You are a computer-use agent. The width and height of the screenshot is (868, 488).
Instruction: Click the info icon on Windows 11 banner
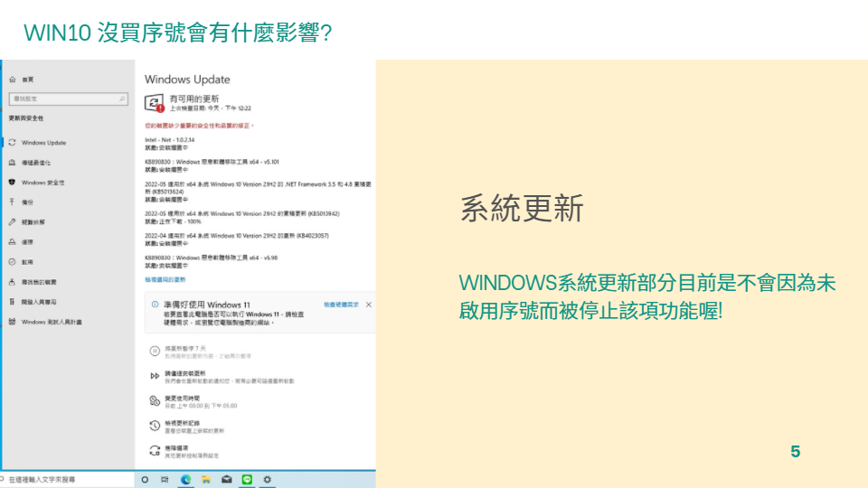[155, 305]
